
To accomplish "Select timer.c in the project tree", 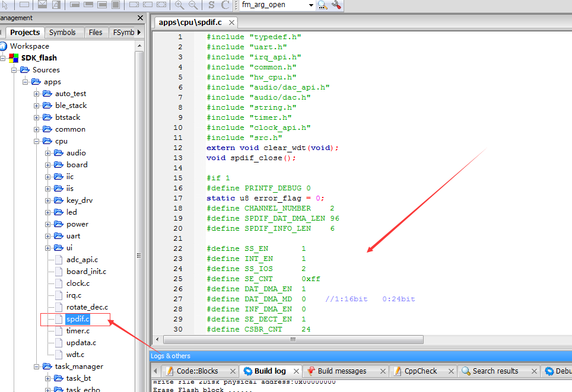I will coord(78,331).
